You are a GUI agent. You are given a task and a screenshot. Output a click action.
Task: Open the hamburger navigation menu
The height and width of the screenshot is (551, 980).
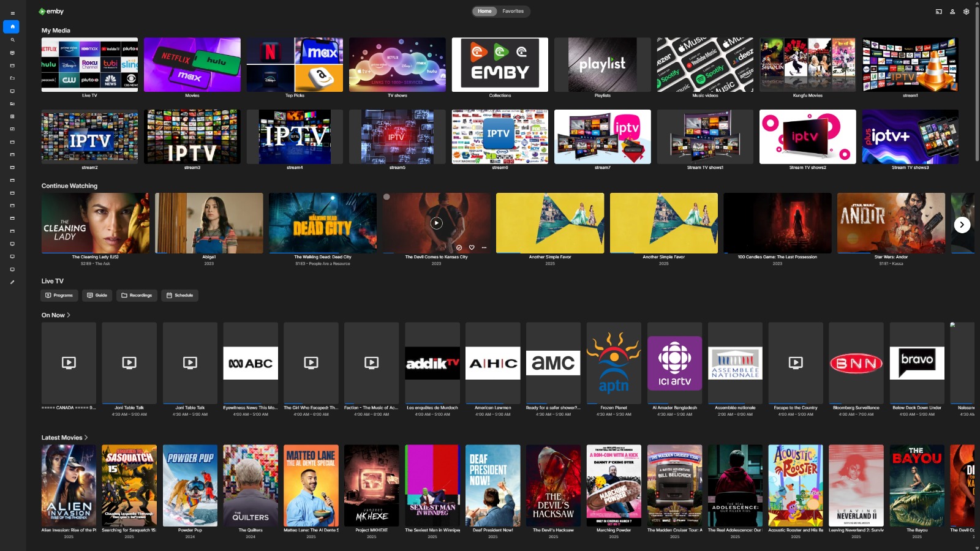12,13
